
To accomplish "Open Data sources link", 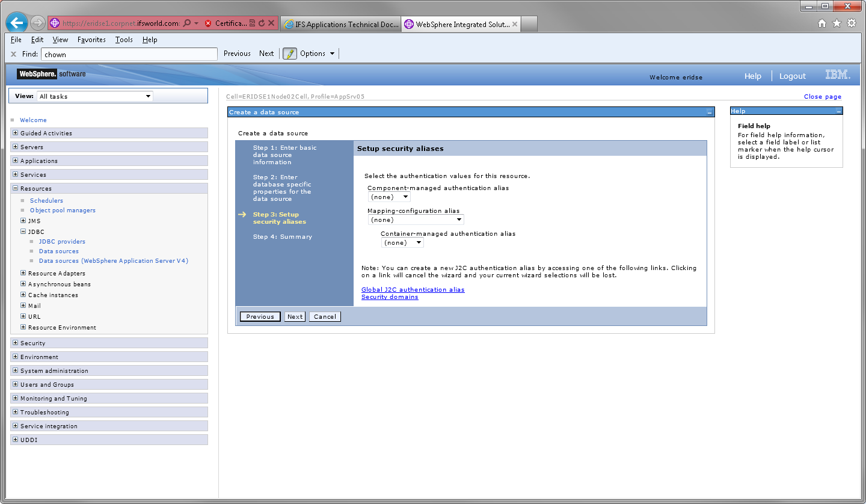I will tap(59, 251).
